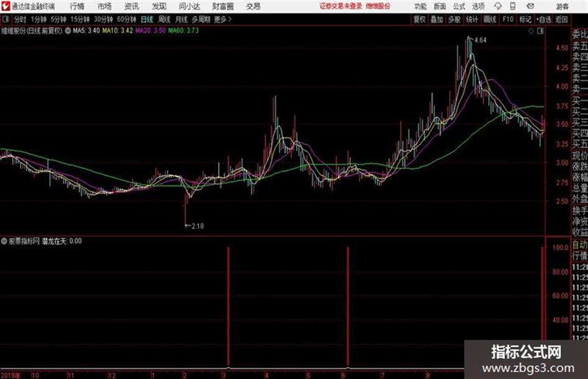Open the 交易 menu
Viewport: 588px width, 379px height.
coord(253,6)
